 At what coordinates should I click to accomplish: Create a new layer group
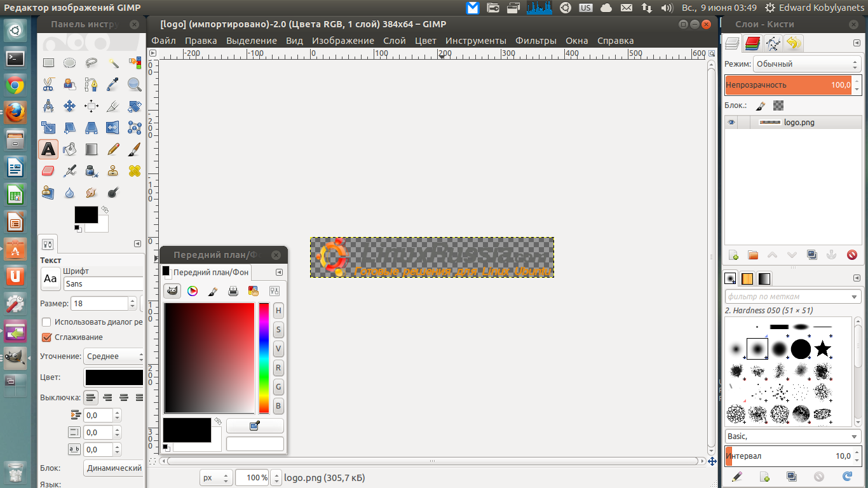coord(753,255)
